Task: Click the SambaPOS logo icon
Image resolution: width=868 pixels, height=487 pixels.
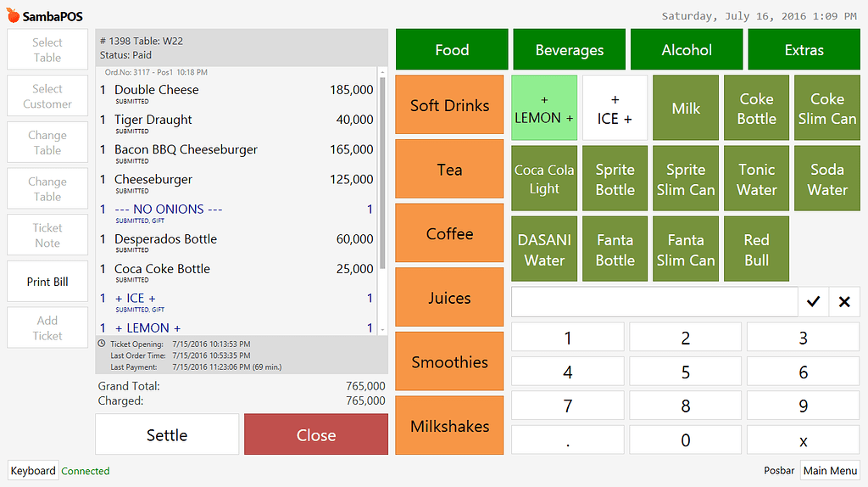Action: click(x=14, y=15)
